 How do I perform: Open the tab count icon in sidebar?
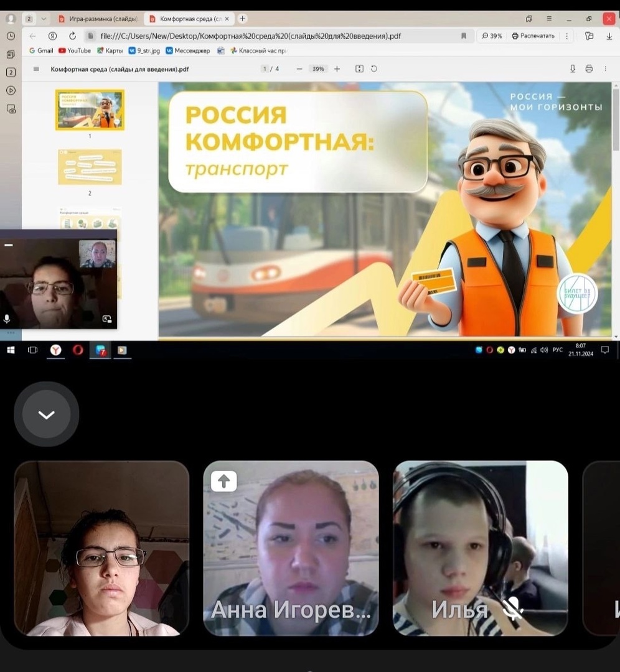[x=11, y=72]
